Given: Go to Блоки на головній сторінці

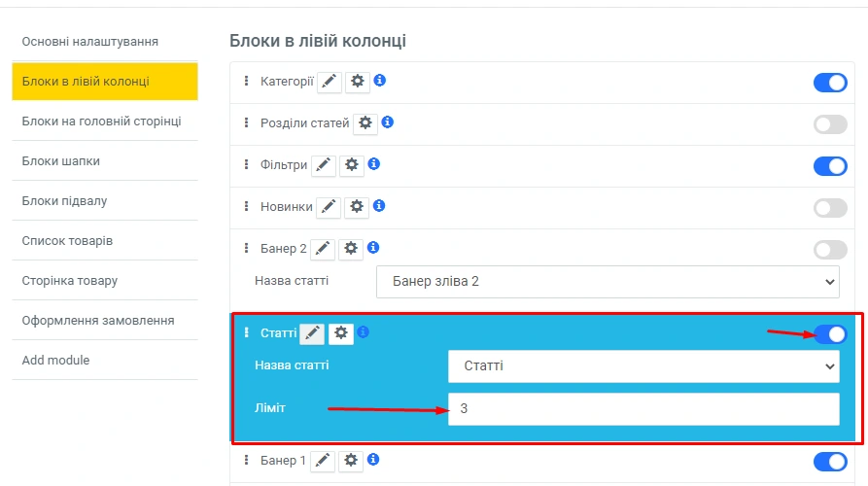Looking at the screenshot, I should [101, 121].
